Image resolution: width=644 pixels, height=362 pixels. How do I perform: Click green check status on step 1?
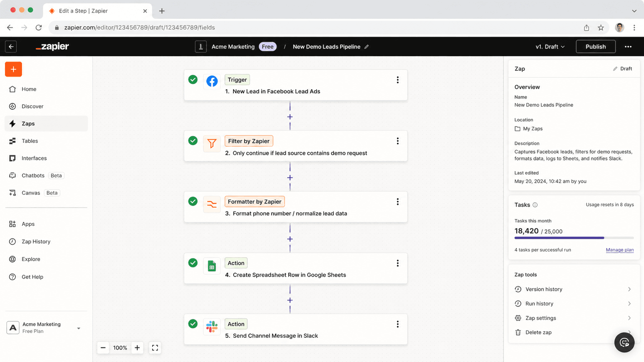point(193,80)
